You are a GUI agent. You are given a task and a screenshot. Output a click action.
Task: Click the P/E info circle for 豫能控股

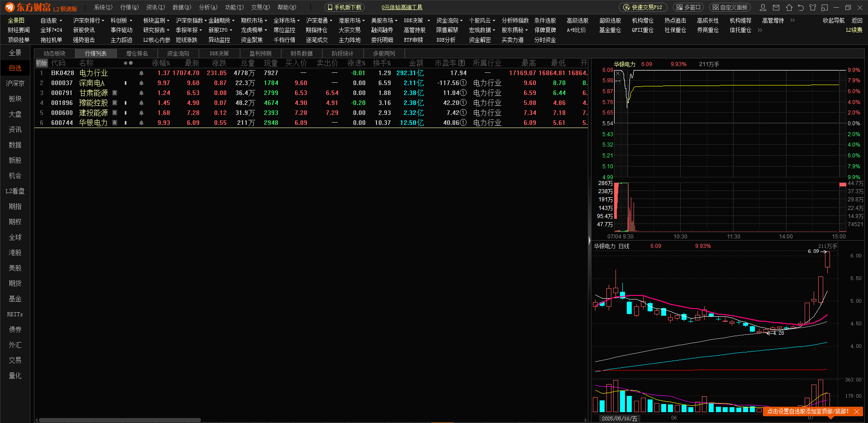point(463,103)
